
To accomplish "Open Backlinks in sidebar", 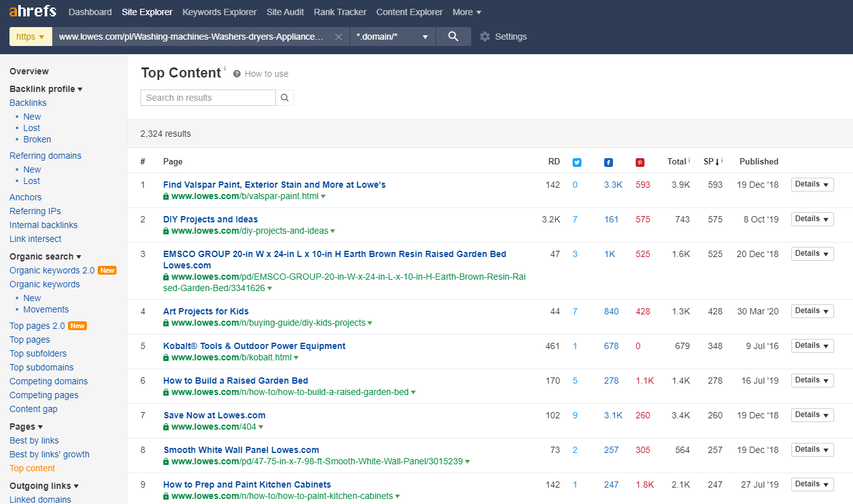I will tap(28, 103).
